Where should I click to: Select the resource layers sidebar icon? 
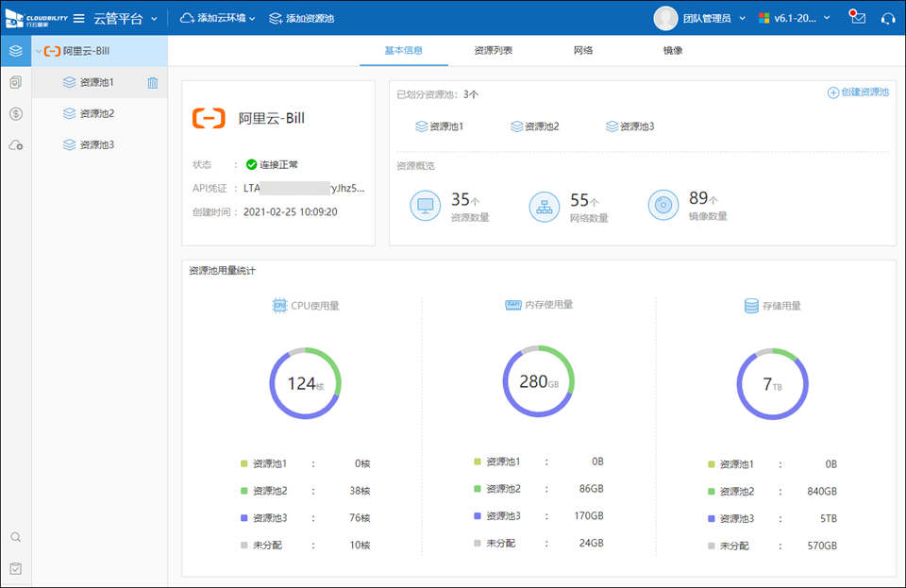click(x=15, y=50)
